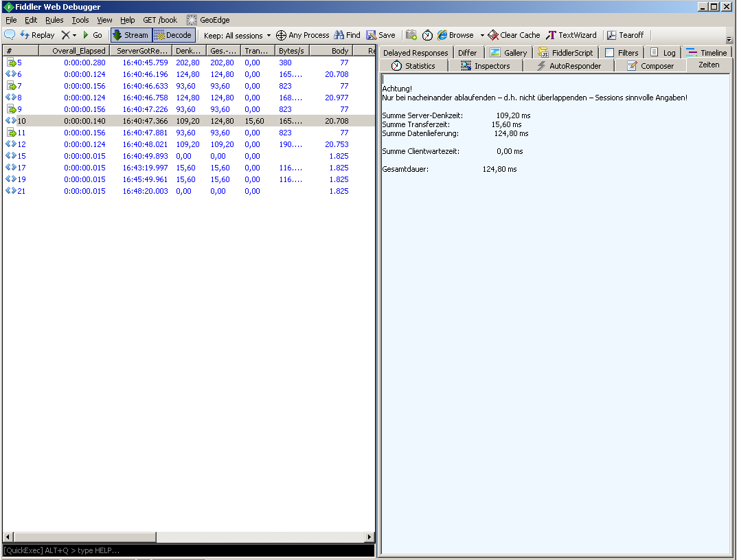Click the stopwatch timer icon

[x=427, y=35]
